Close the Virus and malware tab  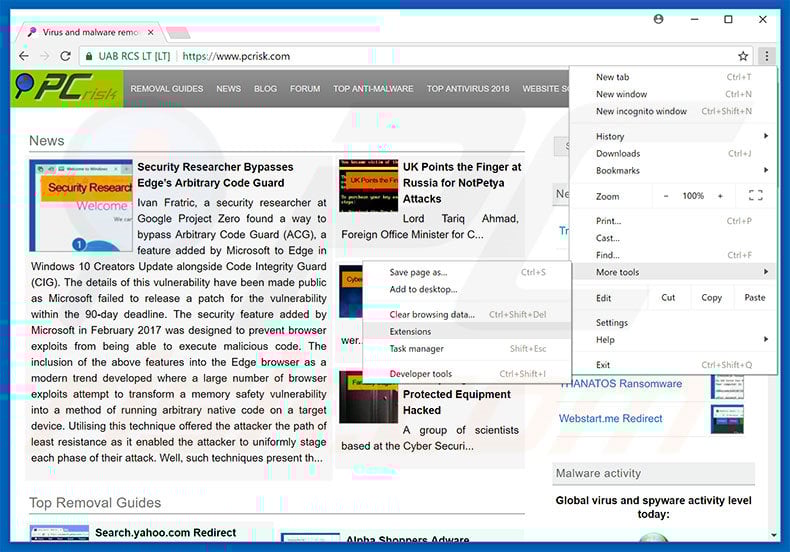pos(151,32)
